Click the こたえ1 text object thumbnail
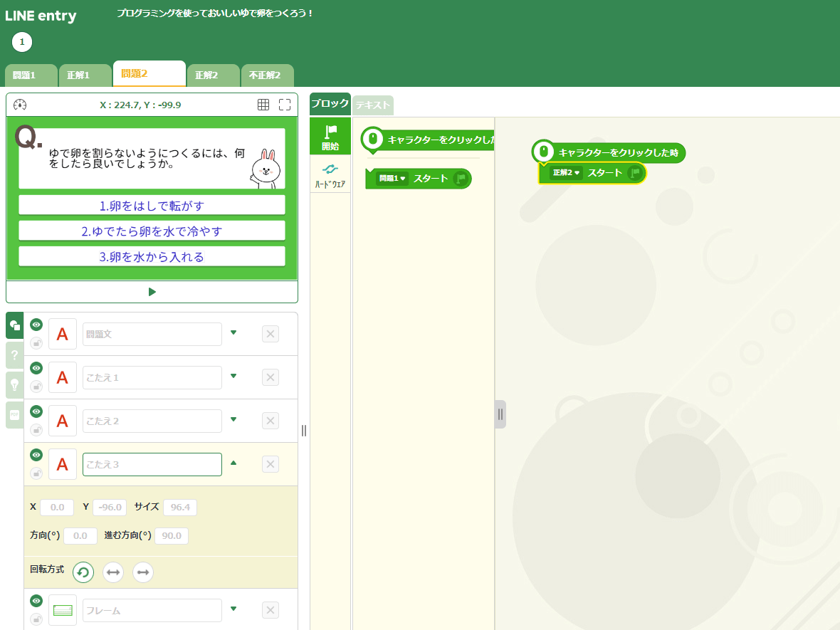Screen dimensions: 840x630 click(x=63, y=378)
